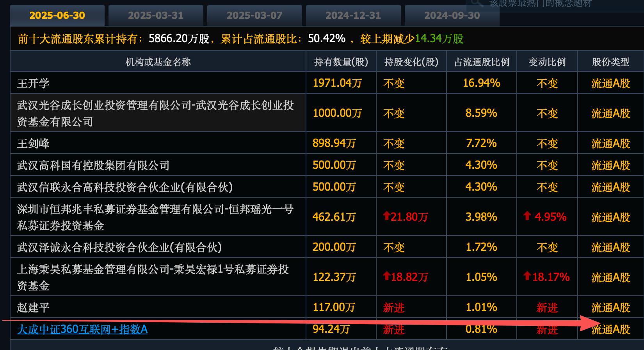Click the 5866.20万股 cumulative holding value
The image size is (644, 350).
[179, 39]
